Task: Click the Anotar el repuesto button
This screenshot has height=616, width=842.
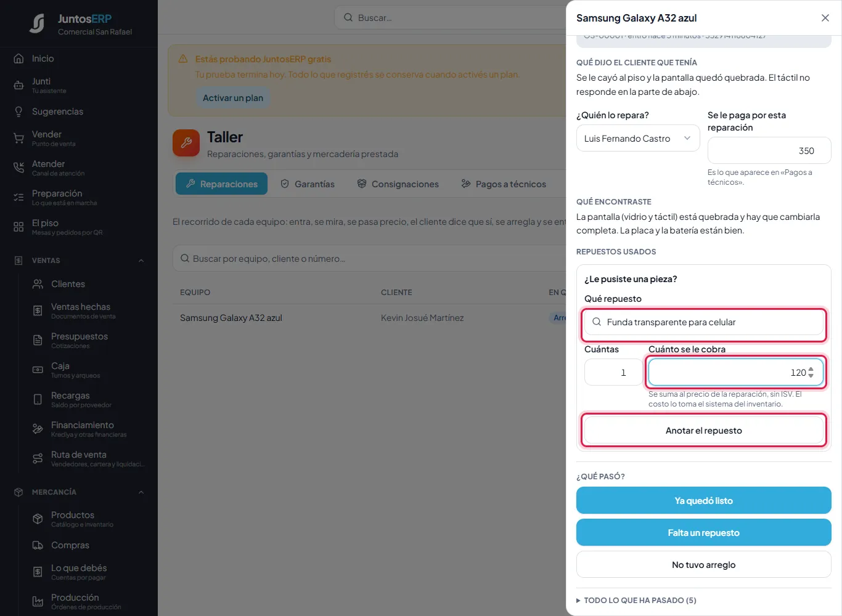Action: coord(704,431)
